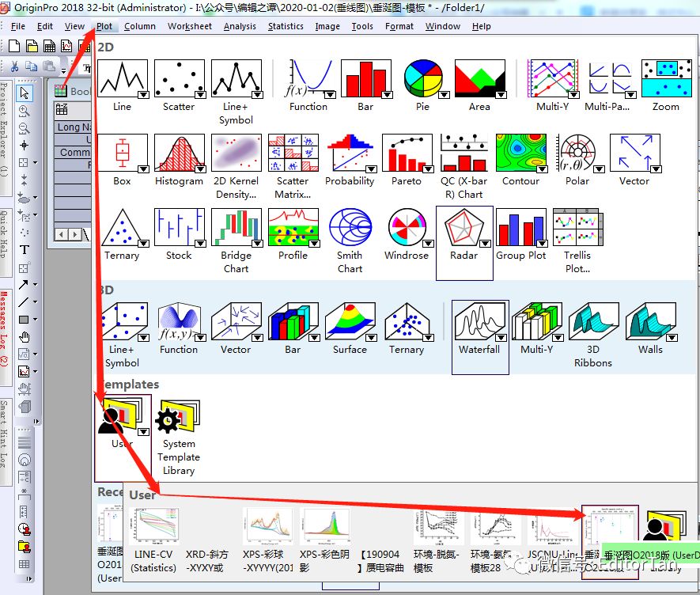Pick the Histogram plot icon
Image resolution: width=700 pixels, height=595 pixels.
click(180, 153)
